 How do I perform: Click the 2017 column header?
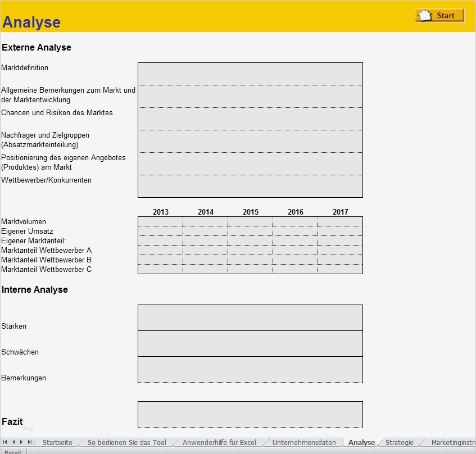(341, 212)
